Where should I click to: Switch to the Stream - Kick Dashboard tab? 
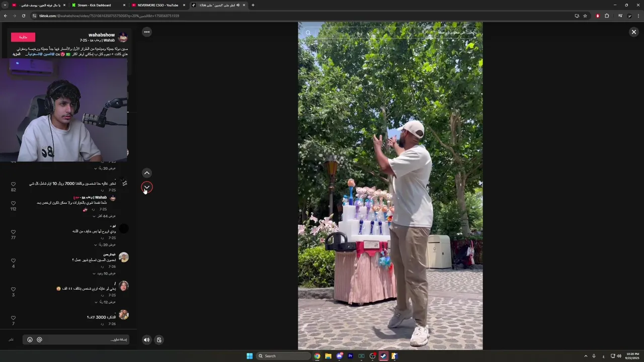click(98, 5)
